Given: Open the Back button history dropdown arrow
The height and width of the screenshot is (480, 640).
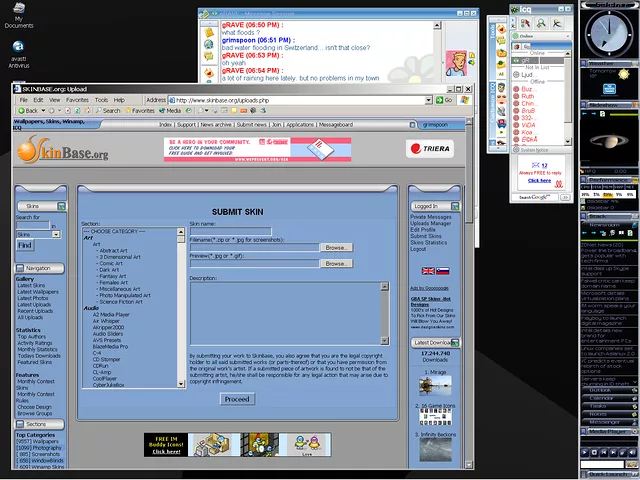Looking at the screenshot, I should click(x=43, y=111).
